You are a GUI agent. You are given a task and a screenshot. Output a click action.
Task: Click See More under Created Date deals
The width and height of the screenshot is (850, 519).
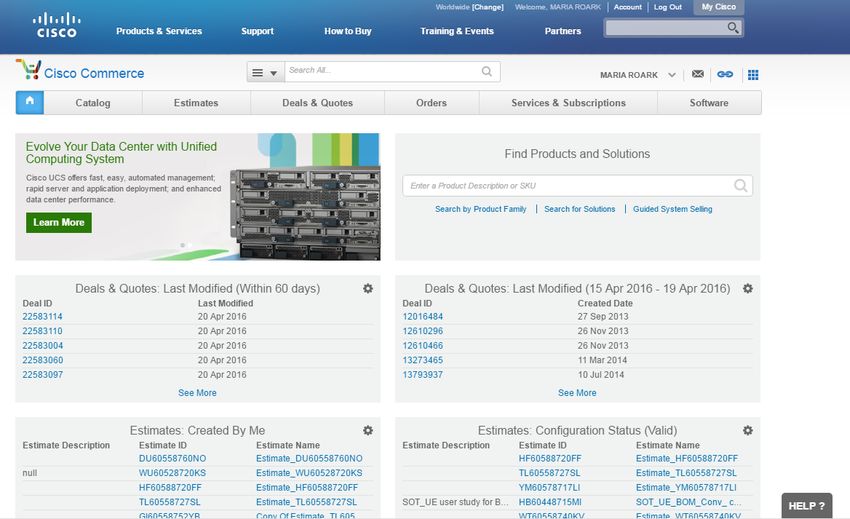[577, 393]
